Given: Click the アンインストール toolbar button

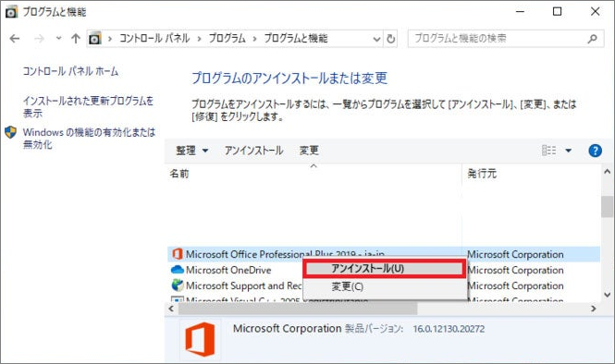Looking at the screenshot, I should (253, 151).
